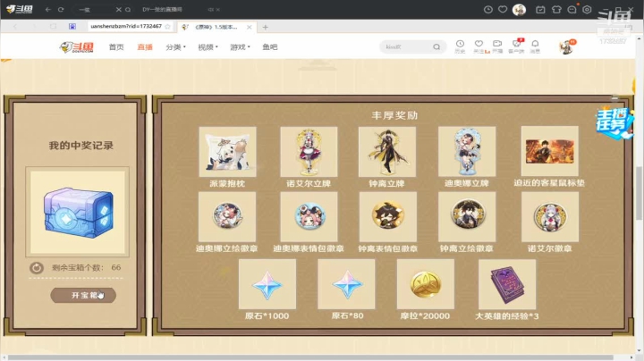Open the t-shirt skin icon in the title bar
644x361 pixels.
(556, 10)
